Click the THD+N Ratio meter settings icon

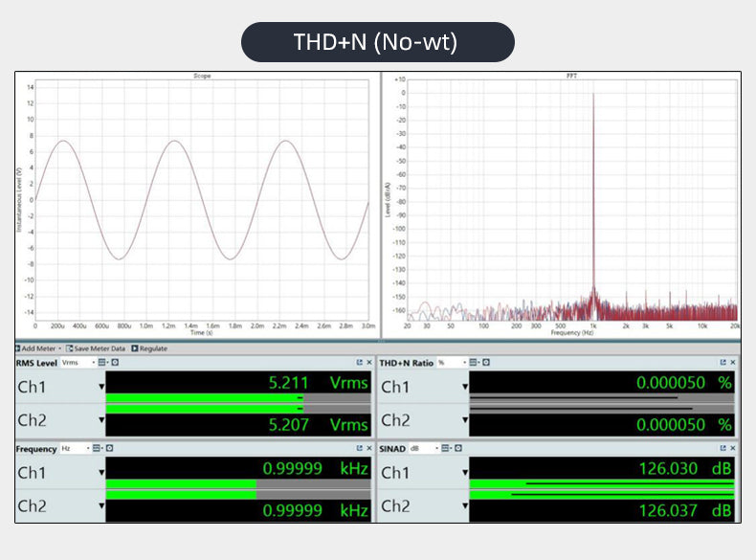pos(486,363)
